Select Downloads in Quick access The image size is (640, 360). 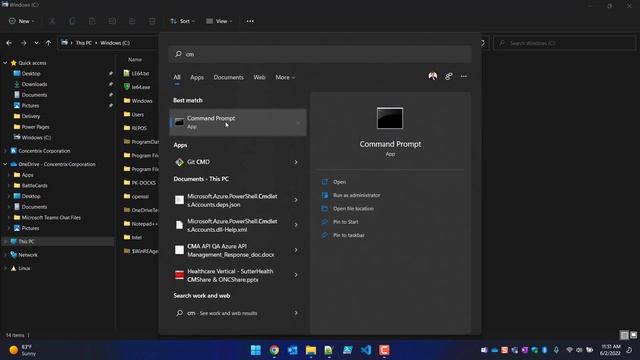(x=34, y=84)
